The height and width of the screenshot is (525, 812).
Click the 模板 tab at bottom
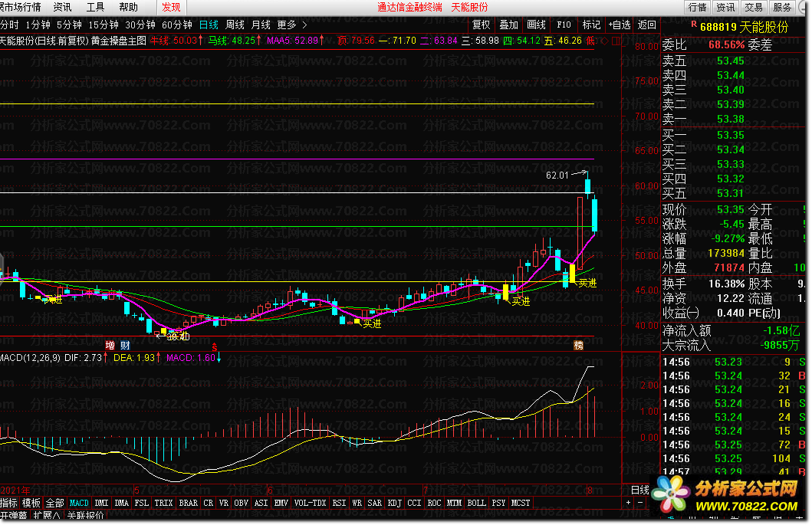pyautogui.click(x=31, y=503)
